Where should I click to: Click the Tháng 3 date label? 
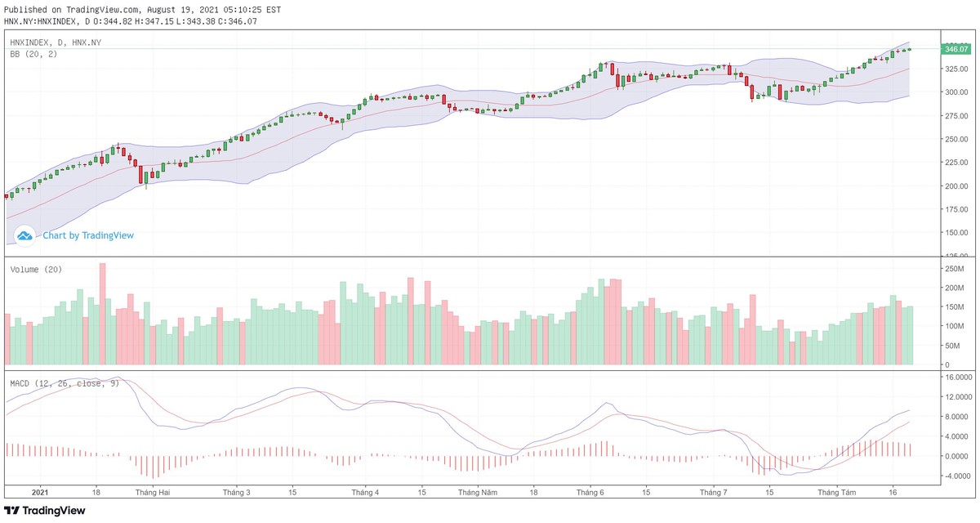tap(237, 493)
